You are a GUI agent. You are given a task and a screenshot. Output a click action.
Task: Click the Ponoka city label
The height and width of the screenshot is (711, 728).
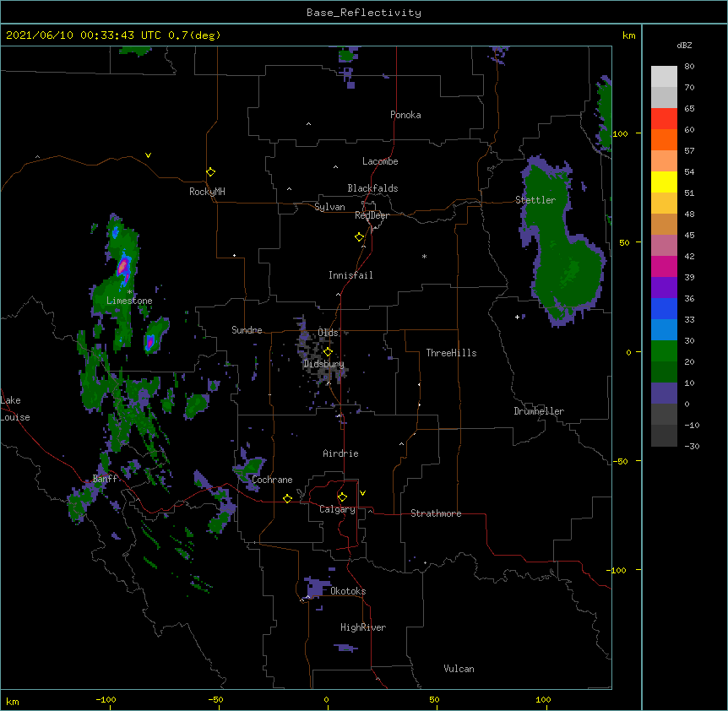(x=405, y=115)
